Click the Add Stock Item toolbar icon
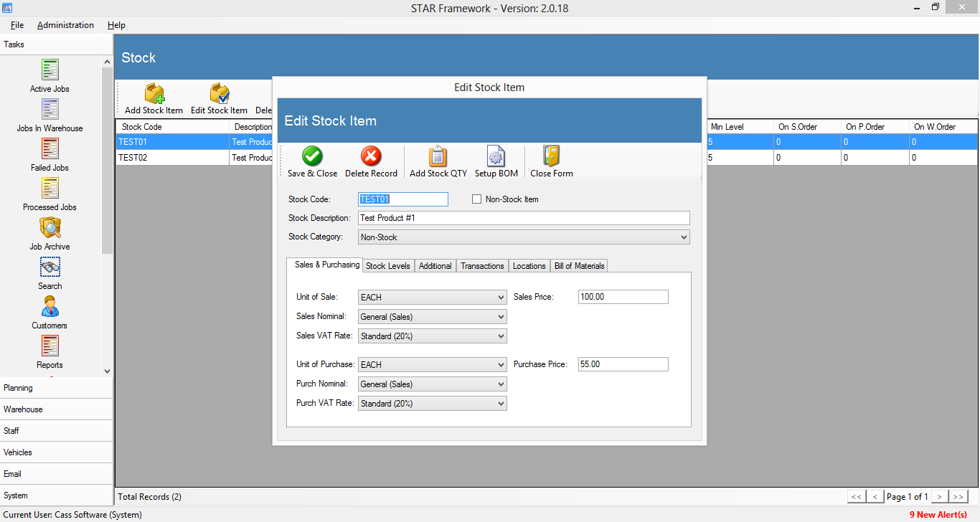This screenshot has width=980, height=522. point(154,94)
